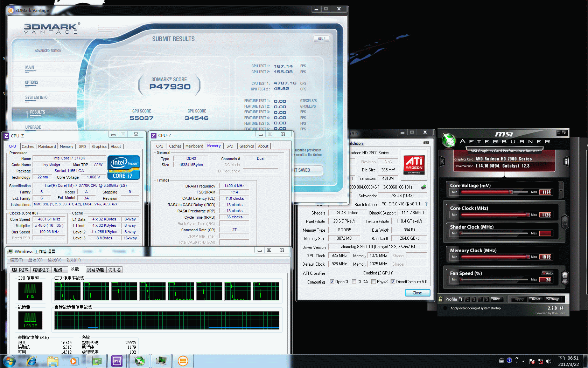Viewport: 588px width, 368px height.
Task: Select Afterburner profile slot 2
Action: [x=468, y=299]
